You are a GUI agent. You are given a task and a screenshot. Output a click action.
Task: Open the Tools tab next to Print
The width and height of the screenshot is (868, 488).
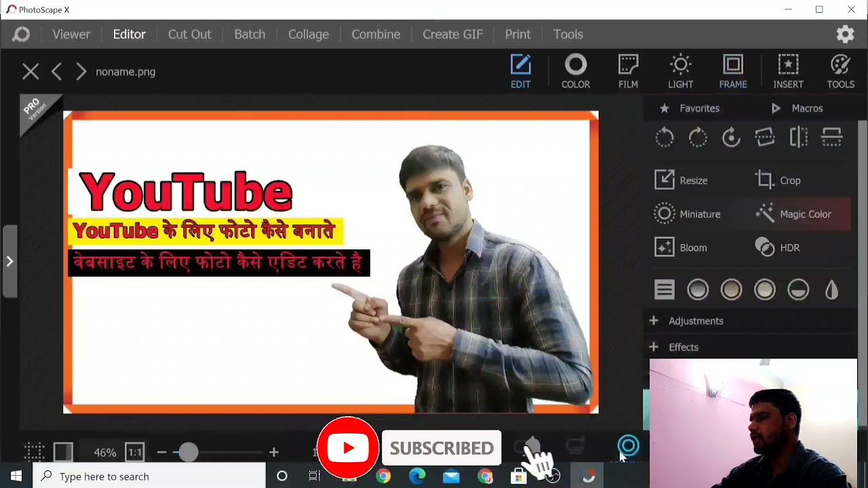click(x=568, y=35)
